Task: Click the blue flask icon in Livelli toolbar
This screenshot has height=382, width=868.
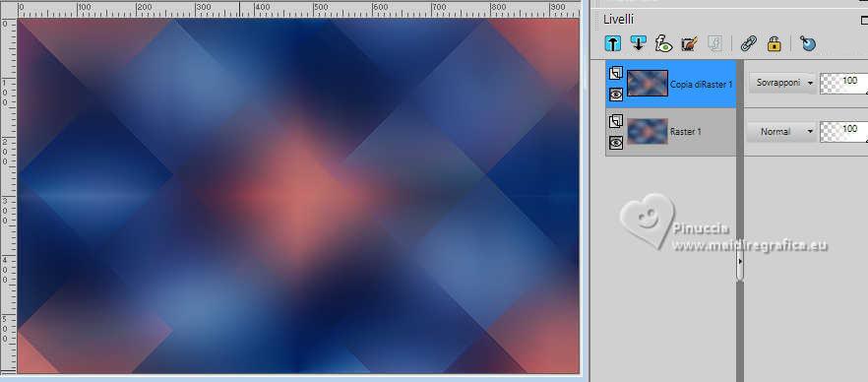Action: (808, 43)
